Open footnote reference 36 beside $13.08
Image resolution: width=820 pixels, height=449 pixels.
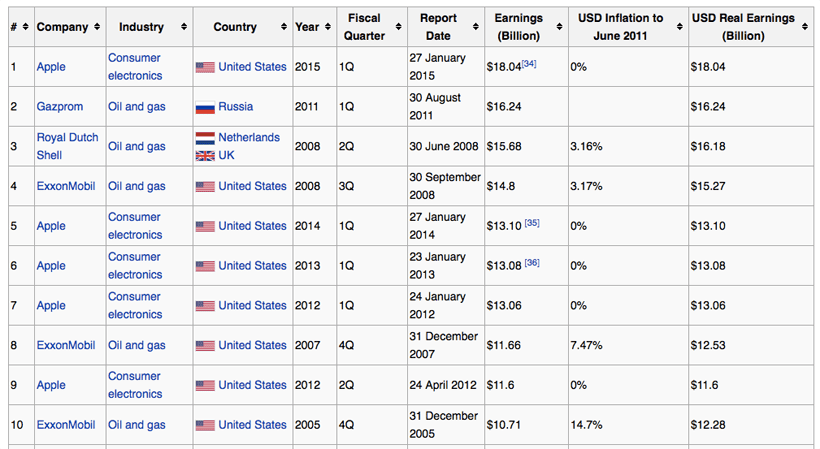point(531,263)
